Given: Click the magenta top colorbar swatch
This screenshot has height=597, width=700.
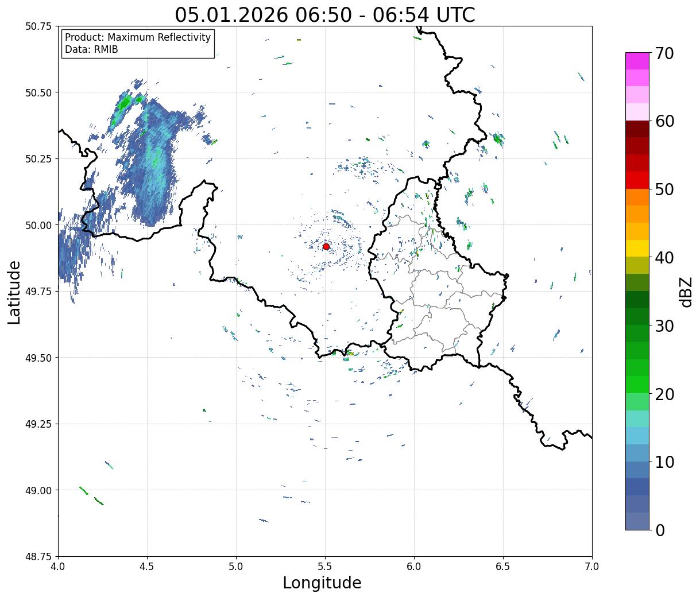Looking at the screenshot, I should click(637, 61).
